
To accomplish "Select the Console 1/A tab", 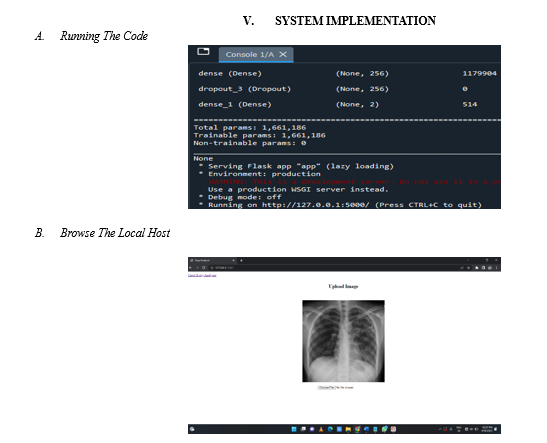I will (x=249, y=54).
